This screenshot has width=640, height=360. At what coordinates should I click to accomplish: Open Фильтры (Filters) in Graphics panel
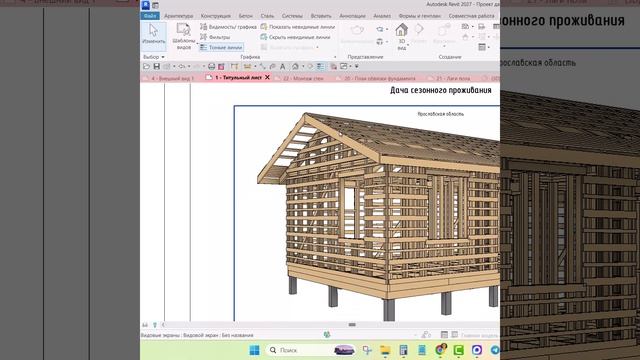[x=215, y=37]
